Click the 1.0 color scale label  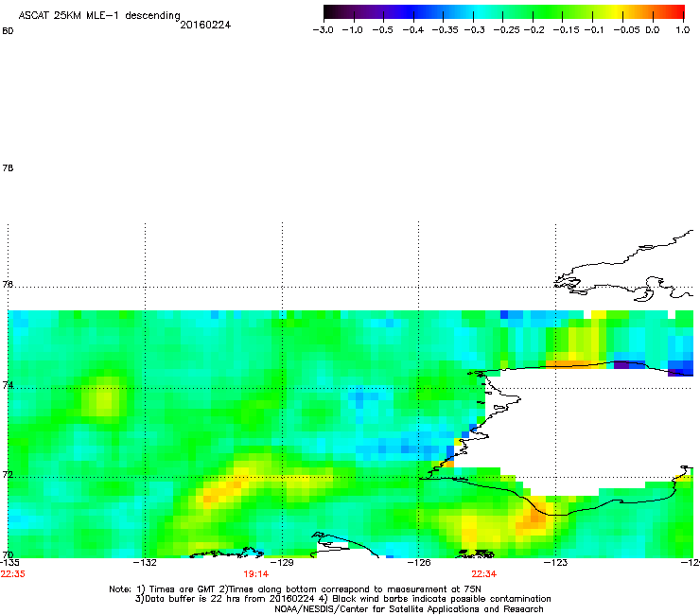tap(683, 30)
